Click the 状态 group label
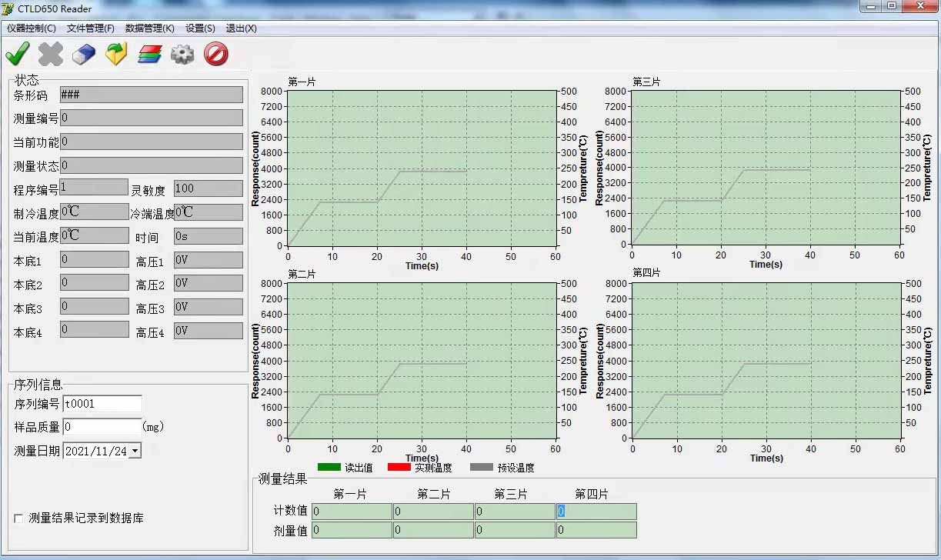 coord(27,80)
